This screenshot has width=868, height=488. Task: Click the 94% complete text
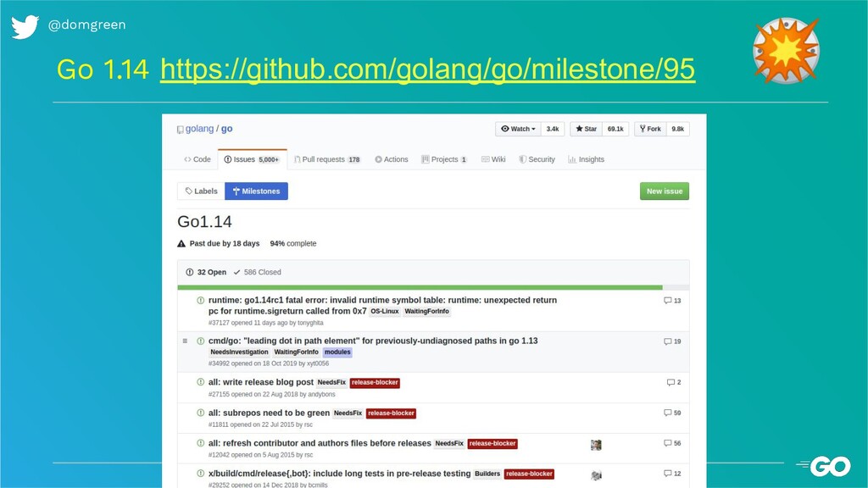pos(292,243)
